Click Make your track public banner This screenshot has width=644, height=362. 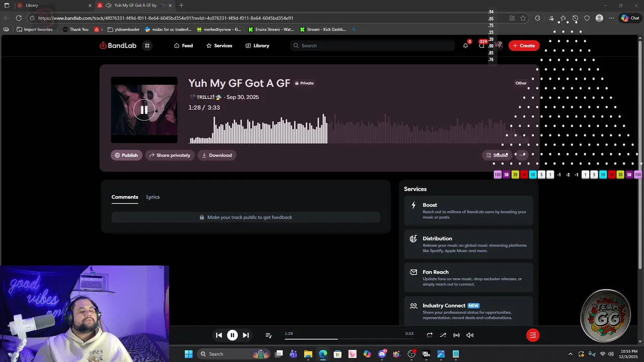246,217
